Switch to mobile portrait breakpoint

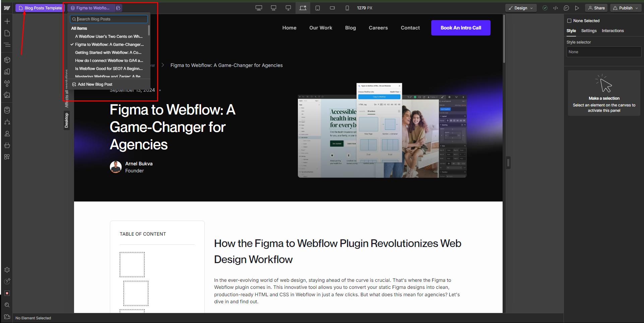(347, 8)
